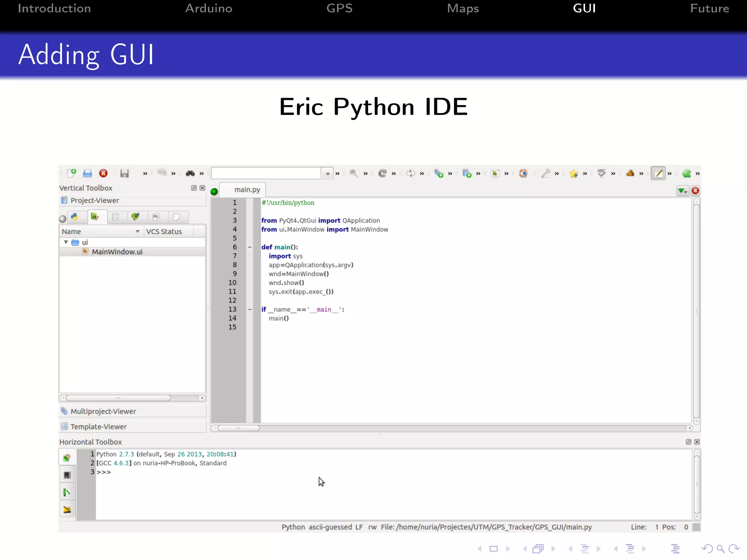Image resolution: width=747 pixels, height=560 pixels.
Task: Click the grey Restart arrow icon
Action: pos(382,173)
